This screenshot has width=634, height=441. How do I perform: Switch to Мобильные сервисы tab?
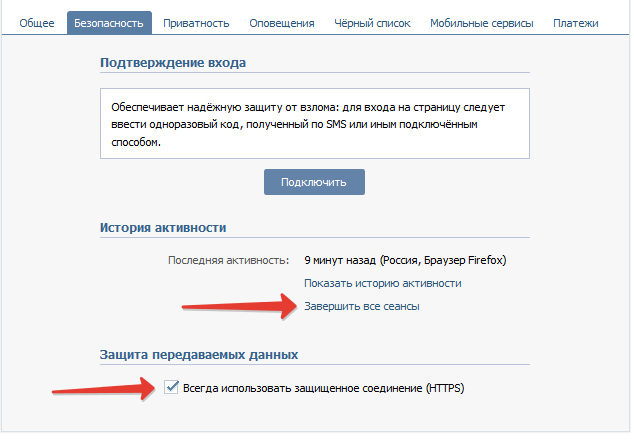pyautogui.click(x=482, y=22)
